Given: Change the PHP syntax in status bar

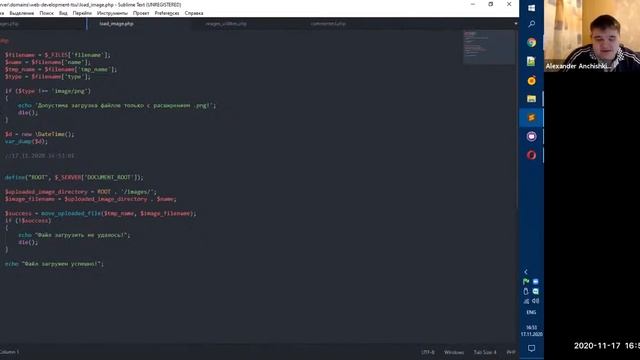Looking at the screenshot, I should [511, 352].
